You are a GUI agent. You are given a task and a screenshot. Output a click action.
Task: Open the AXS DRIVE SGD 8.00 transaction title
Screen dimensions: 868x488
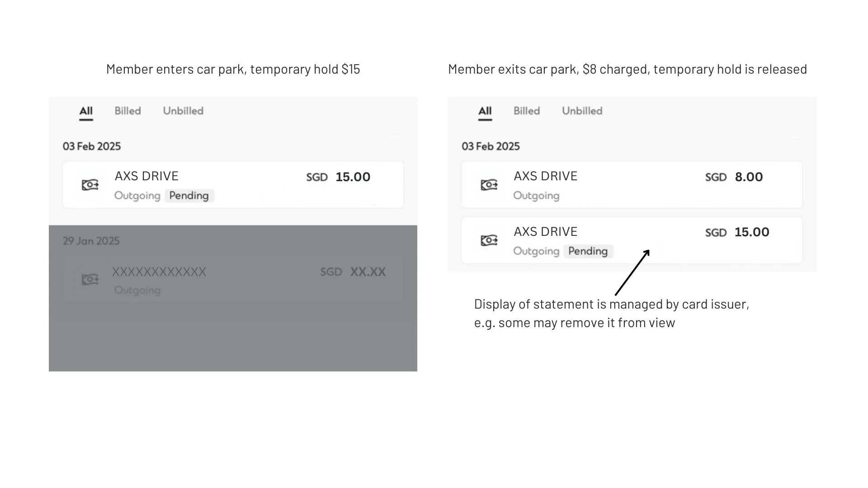545,176
